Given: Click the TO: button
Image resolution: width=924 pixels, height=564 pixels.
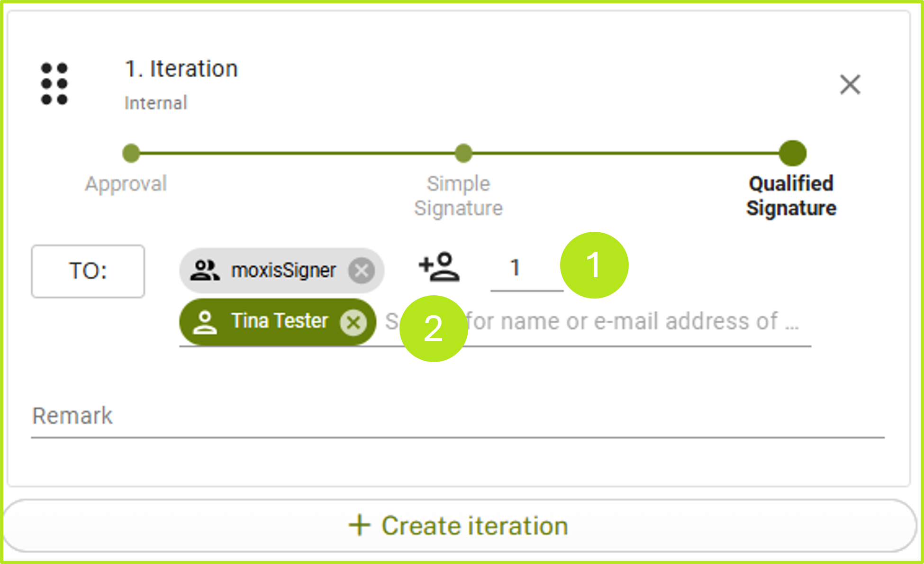Looking at the screenshot, I should 88,271.
